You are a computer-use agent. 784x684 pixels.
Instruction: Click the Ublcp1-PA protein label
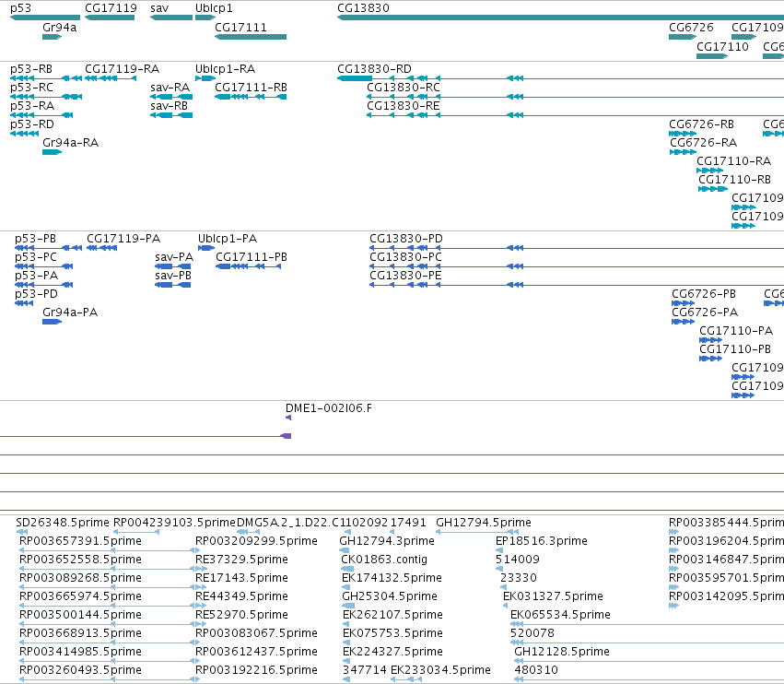(228, 239)
